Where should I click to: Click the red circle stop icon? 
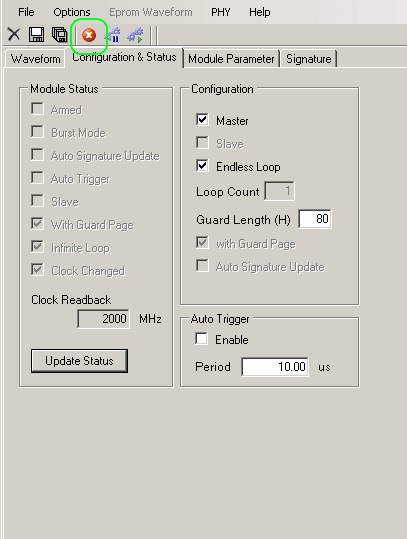(89, 35)
